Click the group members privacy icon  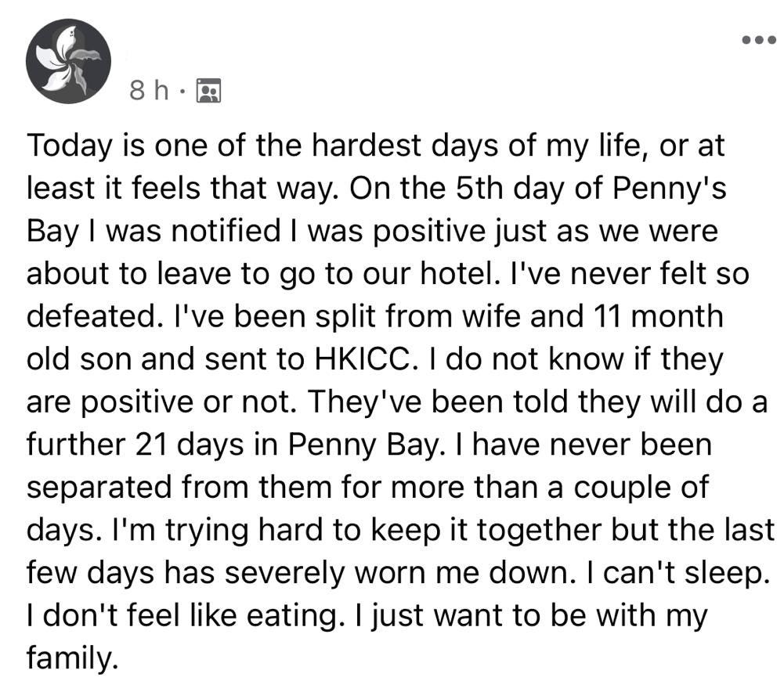tap(209, 91)
